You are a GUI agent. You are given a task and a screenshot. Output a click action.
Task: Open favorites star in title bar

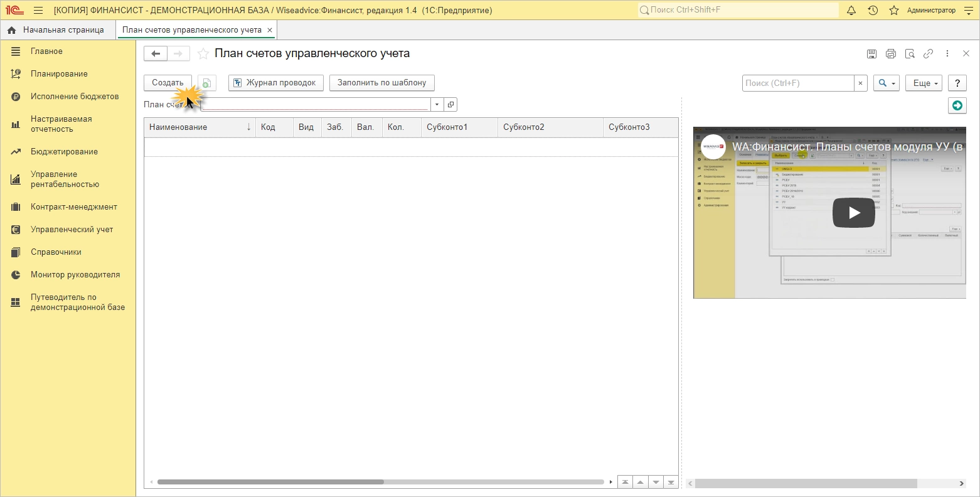point(894,10)
